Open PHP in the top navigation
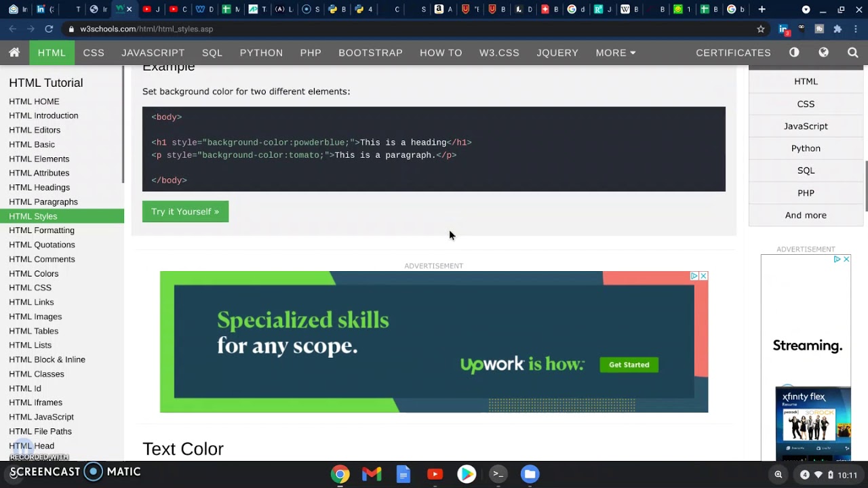868x488 pixels. coord(311,52)
